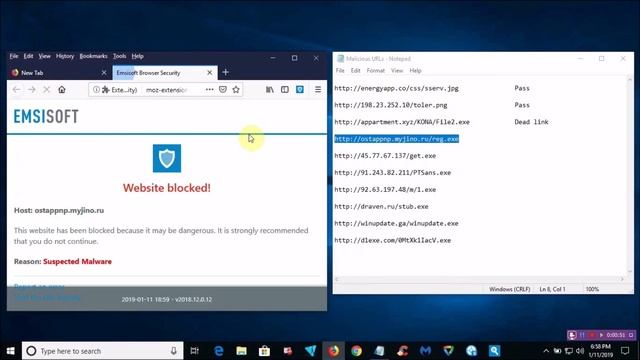The height and width of the screenshot is (360, 640).
Task: Launch Google Chrome from taskbar
Action: (356, 351)
